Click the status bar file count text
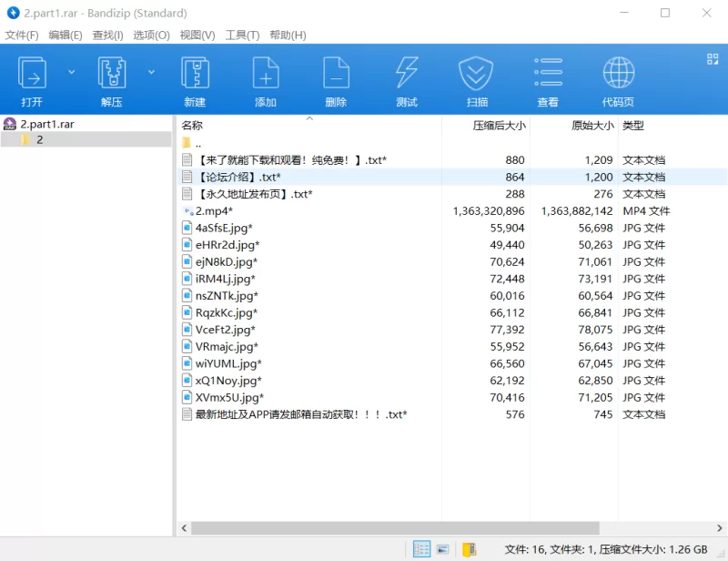The width and height of the screenshot is (728, 561). (605, 550)
